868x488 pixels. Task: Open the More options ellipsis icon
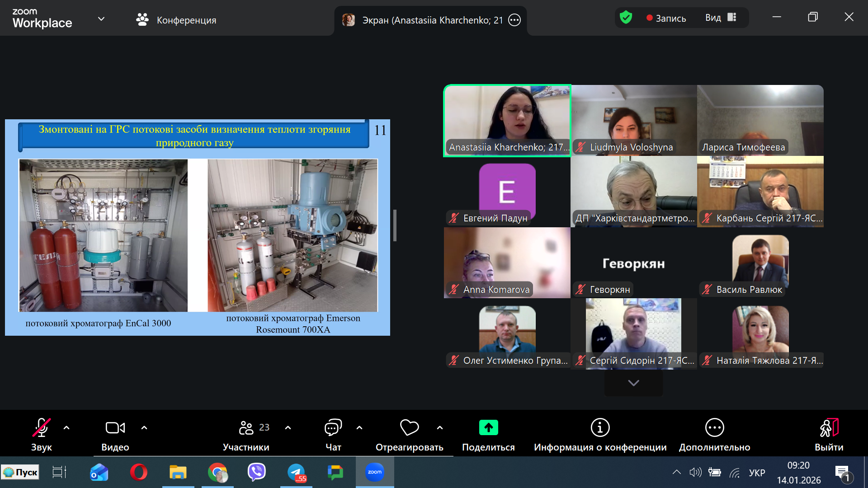pos(714,428)
